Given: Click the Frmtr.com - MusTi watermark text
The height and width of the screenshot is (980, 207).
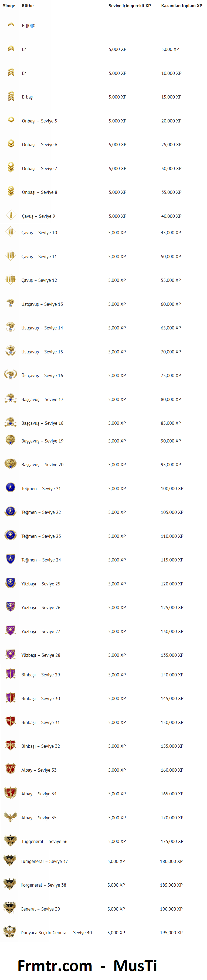Looking at the screenshot, I should 87,965.
